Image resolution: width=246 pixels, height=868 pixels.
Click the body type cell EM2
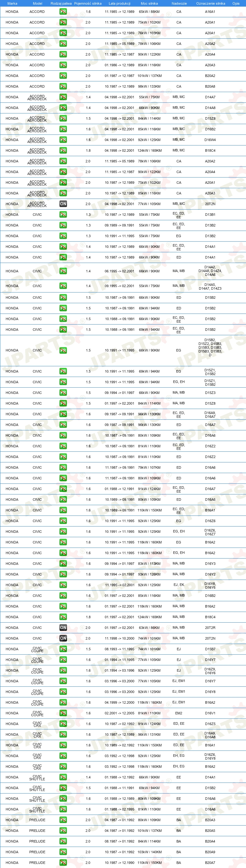coord(179,713)
